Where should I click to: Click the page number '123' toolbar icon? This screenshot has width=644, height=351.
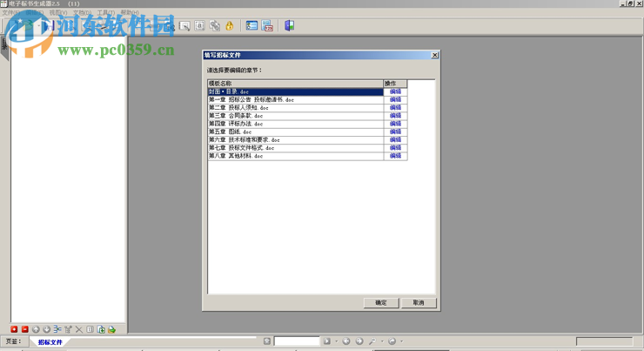coord(267,26)
